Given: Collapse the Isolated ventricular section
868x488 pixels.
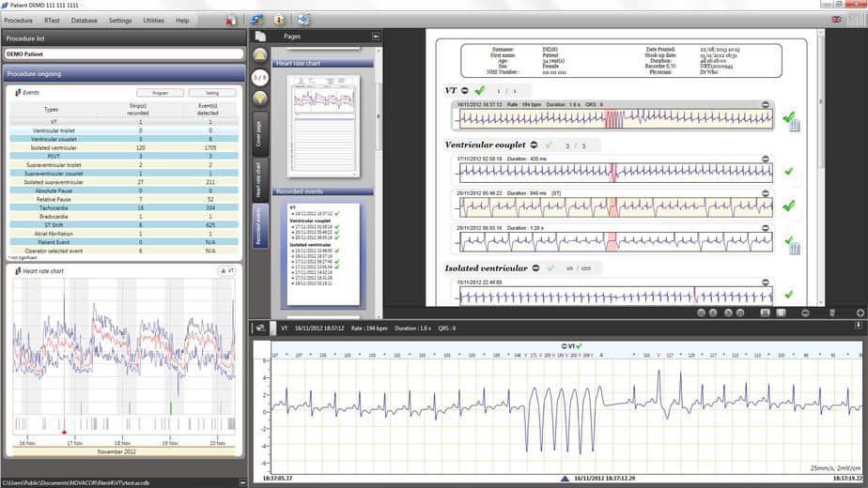Looking at the screenshot, I should click(535, 268).
